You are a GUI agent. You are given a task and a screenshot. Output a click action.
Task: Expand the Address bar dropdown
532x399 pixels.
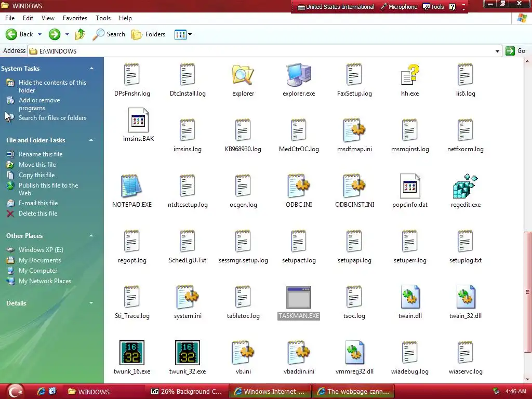point(497,51)
